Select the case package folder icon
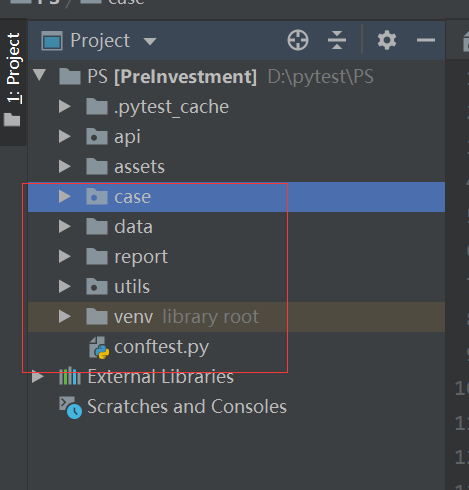469x490 pixels. coord(97,196)
